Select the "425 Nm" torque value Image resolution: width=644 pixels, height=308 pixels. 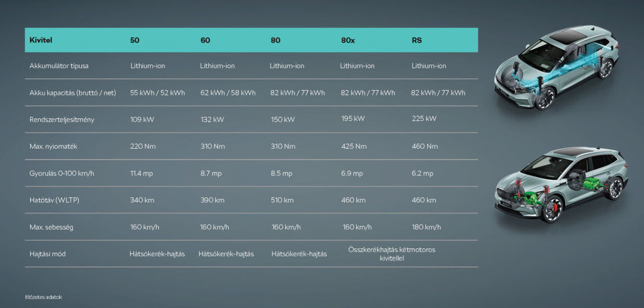(x=353, y=147)
